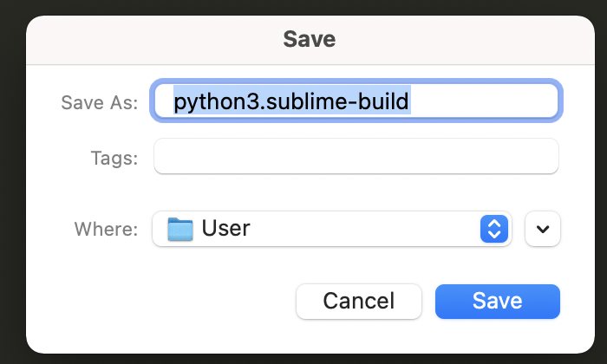Click the Save title at the dialog top

click(309, 39)
